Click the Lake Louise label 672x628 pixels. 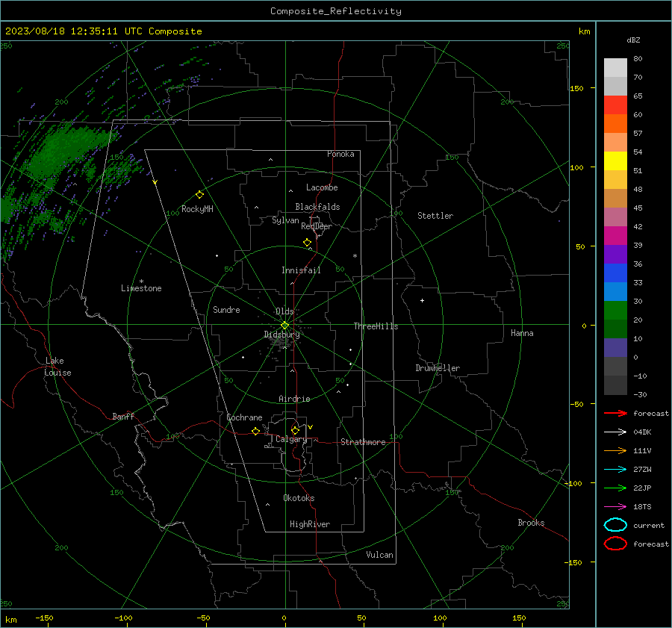click(57, 367)
